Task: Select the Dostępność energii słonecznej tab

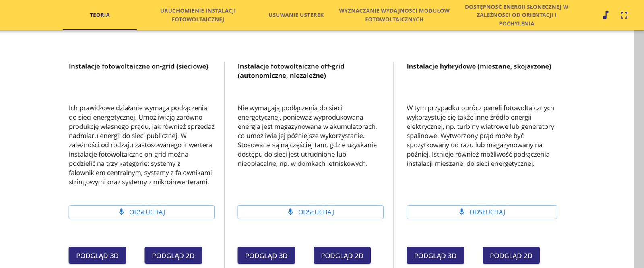Action: tap(516, 15)
